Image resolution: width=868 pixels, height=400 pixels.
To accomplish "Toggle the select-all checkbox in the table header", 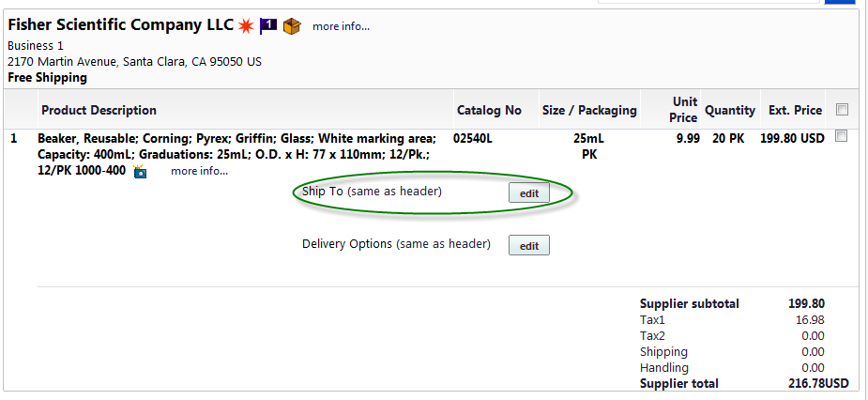I will (x=842, y=110).
